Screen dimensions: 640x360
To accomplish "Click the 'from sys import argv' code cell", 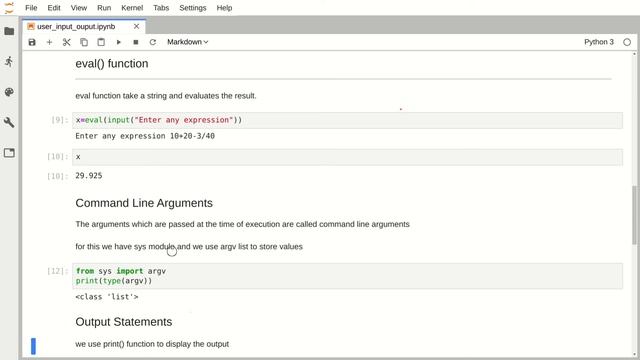I will tap(347, 276).
